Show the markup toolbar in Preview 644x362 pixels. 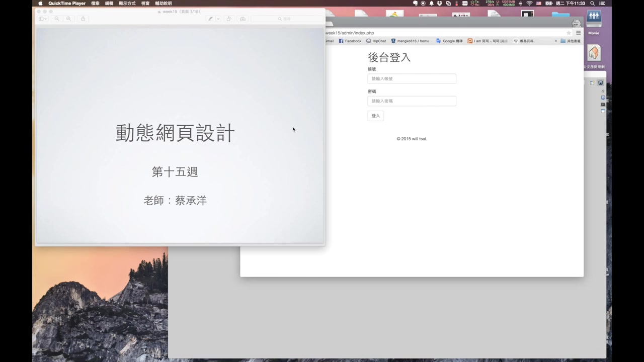pos(243,19)
